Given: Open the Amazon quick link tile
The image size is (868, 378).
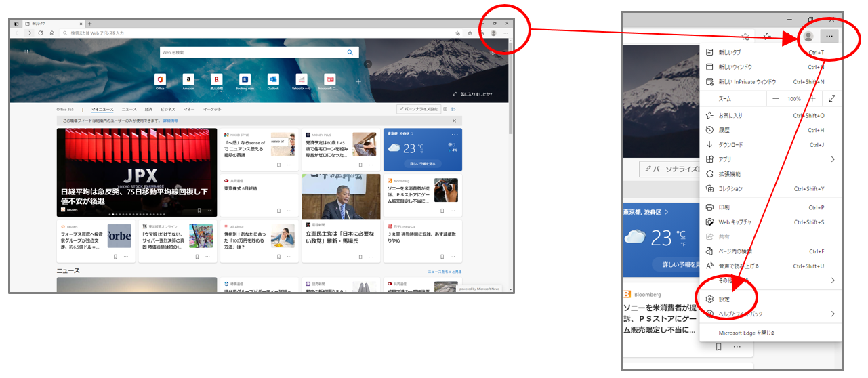Looking at the screenshot, I should point(188,81).
